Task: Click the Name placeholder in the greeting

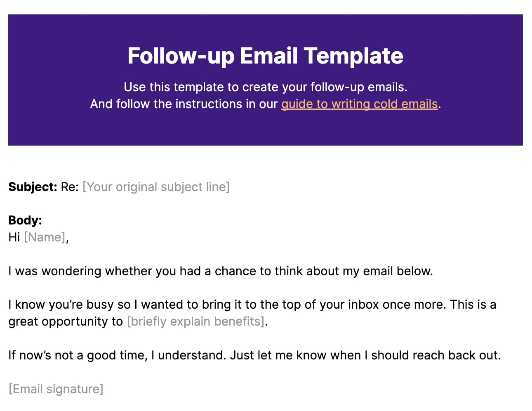Action: coord(45,237)
